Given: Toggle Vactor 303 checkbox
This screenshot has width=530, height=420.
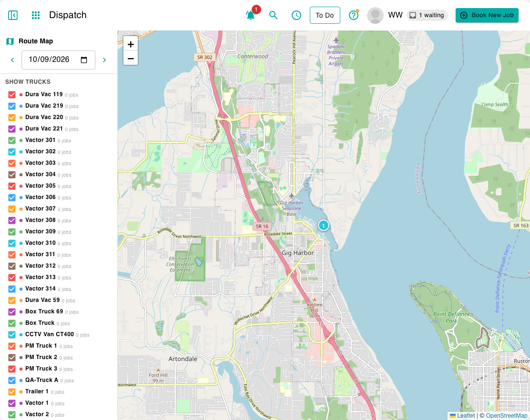Looking at the screenshot, I should (x=12, y=163).
